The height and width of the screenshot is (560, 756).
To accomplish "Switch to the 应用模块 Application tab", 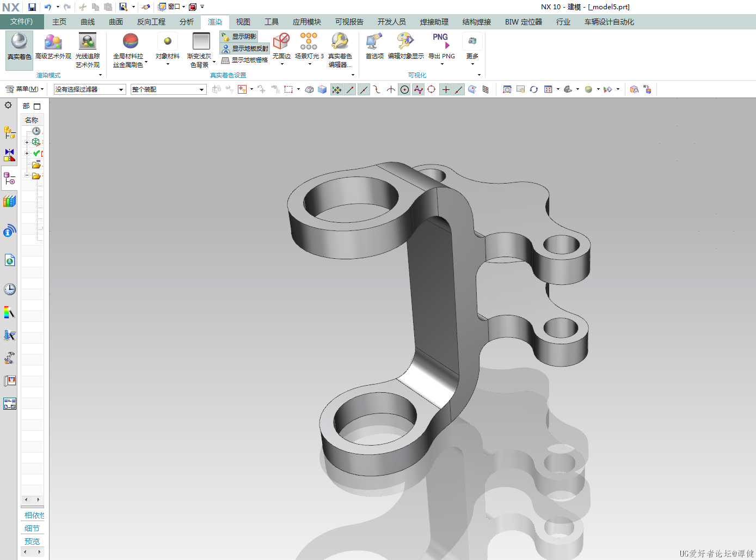I will pos(307,22).
